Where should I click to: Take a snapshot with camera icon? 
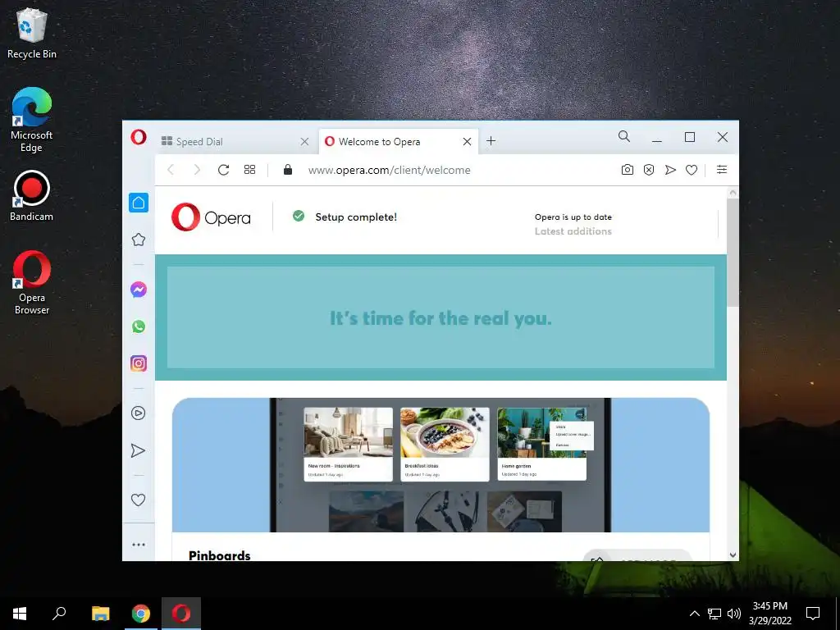628,170
